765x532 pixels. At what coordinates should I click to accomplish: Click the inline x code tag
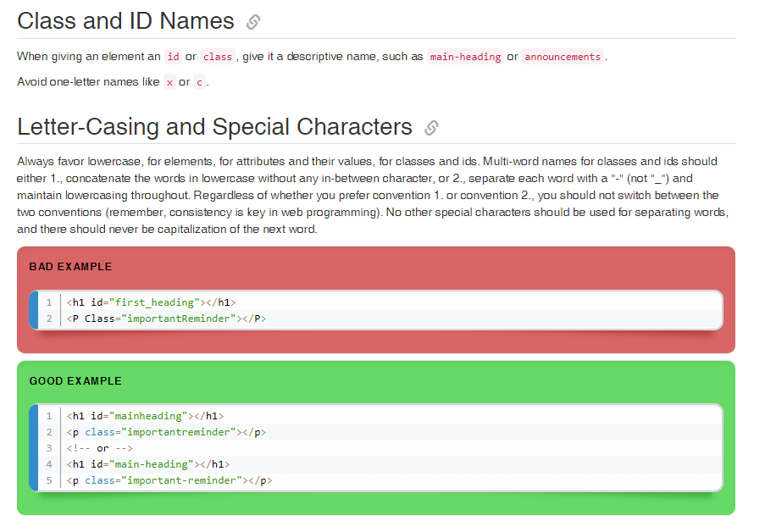(169, 82)
